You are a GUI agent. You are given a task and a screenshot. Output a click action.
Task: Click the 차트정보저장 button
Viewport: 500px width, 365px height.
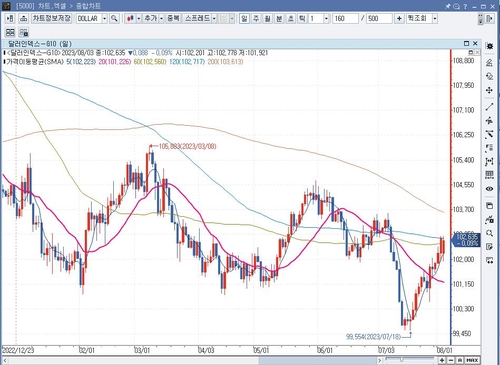tap(52, 18)
